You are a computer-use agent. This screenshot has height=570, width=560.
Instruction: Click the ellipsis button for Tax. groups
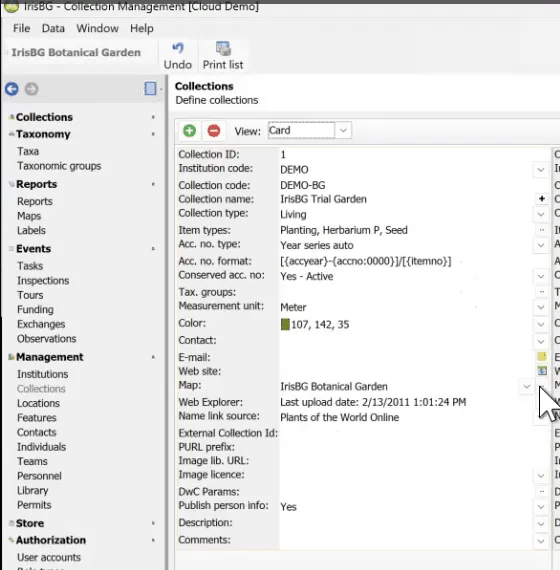541,292
